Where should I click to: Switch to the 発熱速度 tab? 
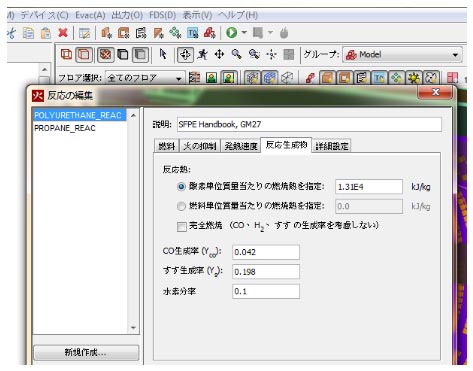[x=241, y=146]
